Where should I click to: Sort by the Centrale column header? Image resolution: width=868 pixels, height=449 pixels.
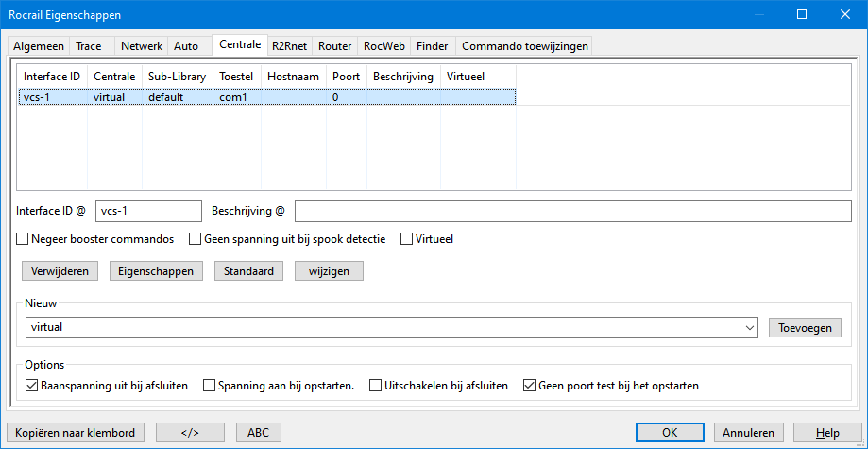pyautogui.click(x=113, y=76)
